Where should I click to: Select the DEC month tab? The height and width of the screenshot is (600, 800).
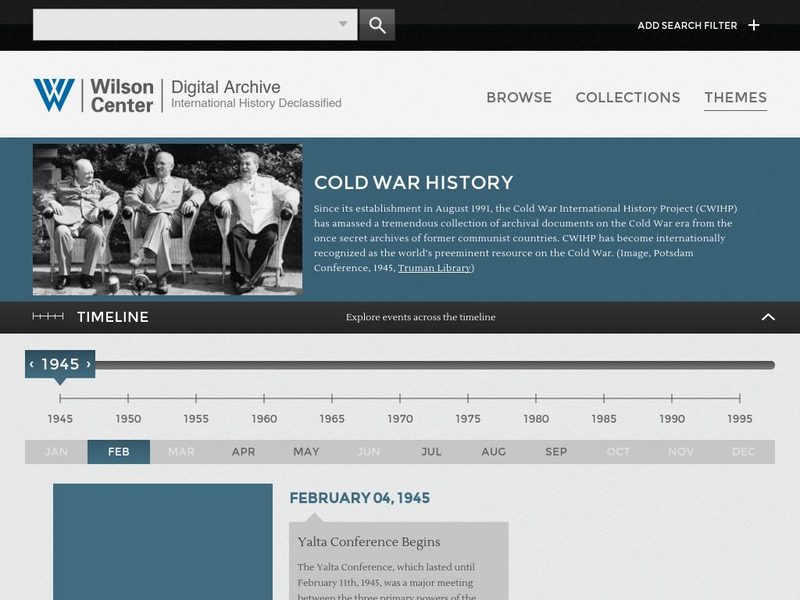click(743, 452)
